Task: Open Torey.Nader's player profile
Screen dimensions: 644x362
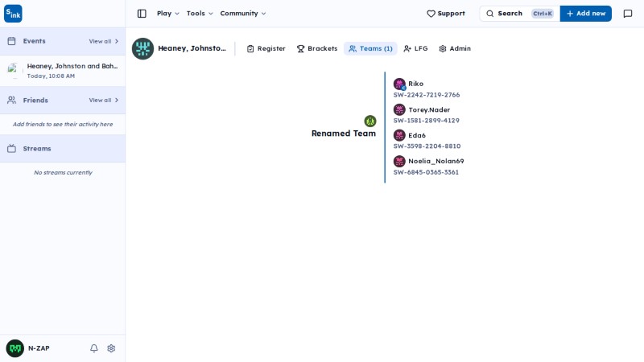Action: point(429,109)
